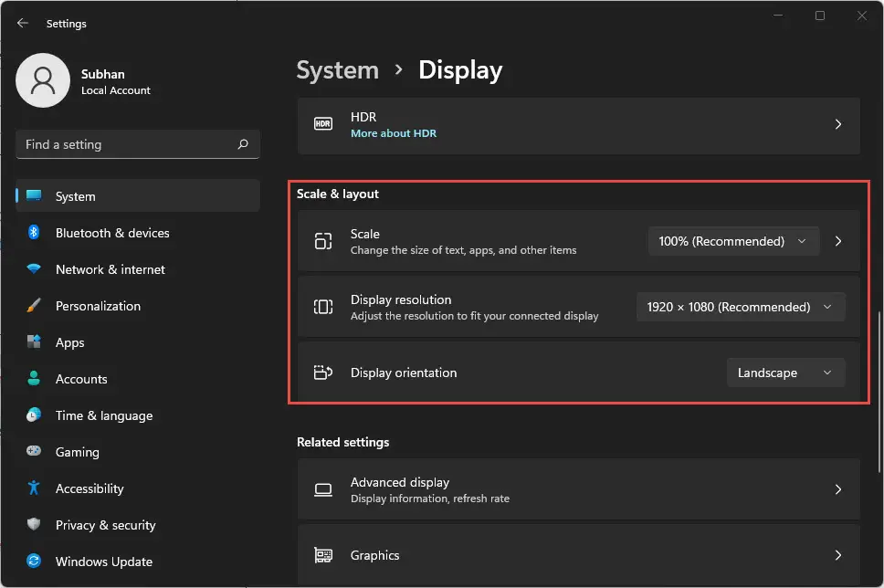
Task: Click the Privacy & security shield icon
Action: [34, 525]
